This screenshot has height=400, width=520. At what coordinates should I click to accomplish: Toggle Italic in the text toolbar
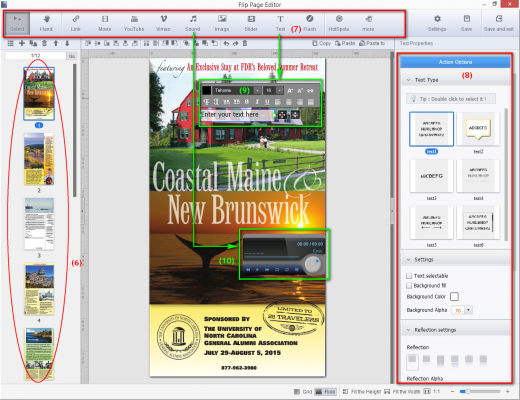(x=257, y=102)
